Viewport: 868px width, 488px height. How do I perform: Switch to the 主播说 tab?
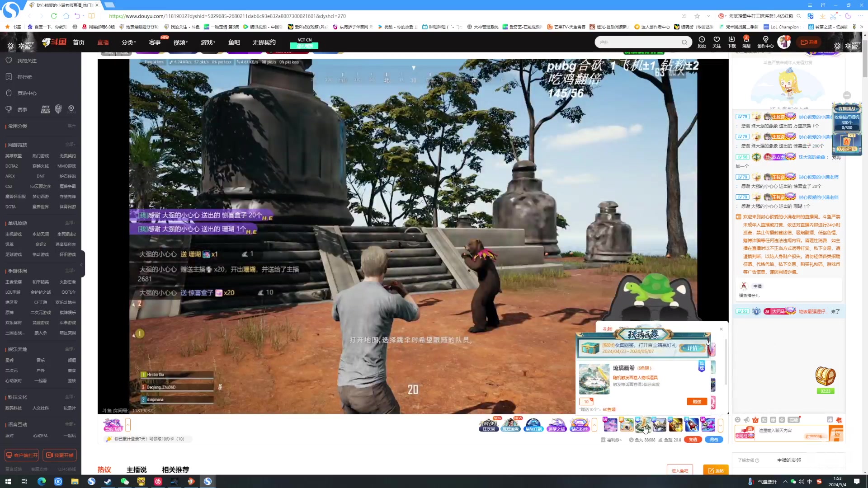(137, 470)
